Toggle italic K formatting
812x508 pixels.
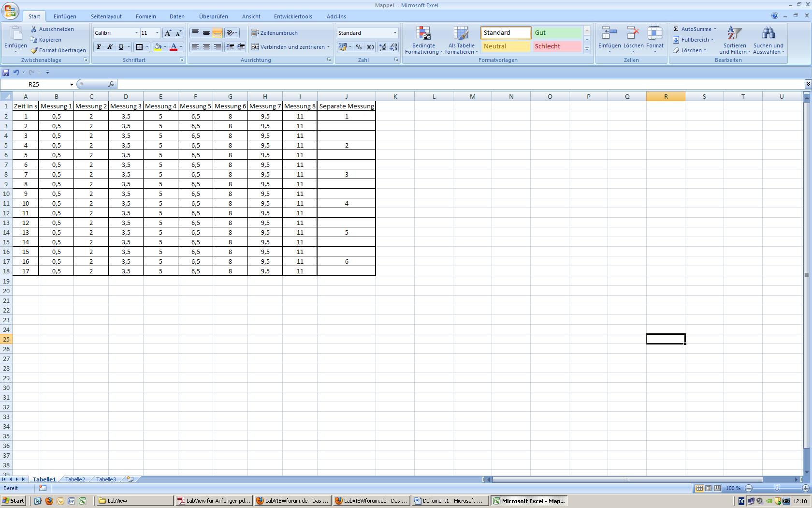point(110,47)
